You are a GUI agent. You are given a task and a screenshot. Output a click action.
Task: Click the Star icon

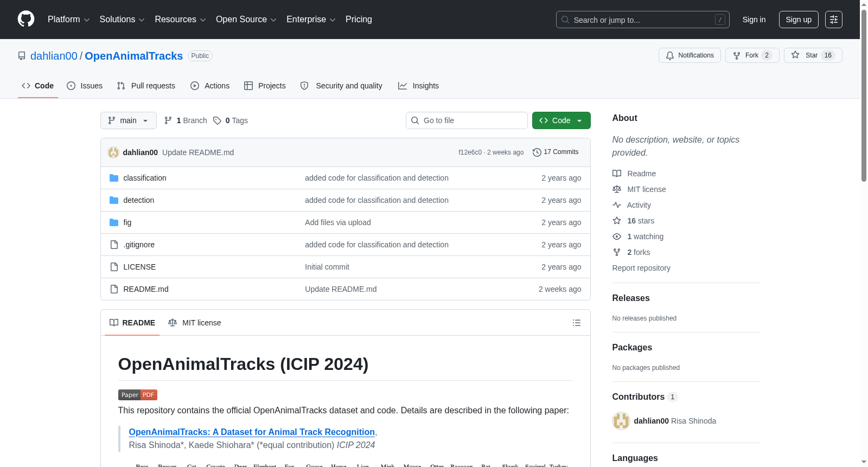[795, 55]
